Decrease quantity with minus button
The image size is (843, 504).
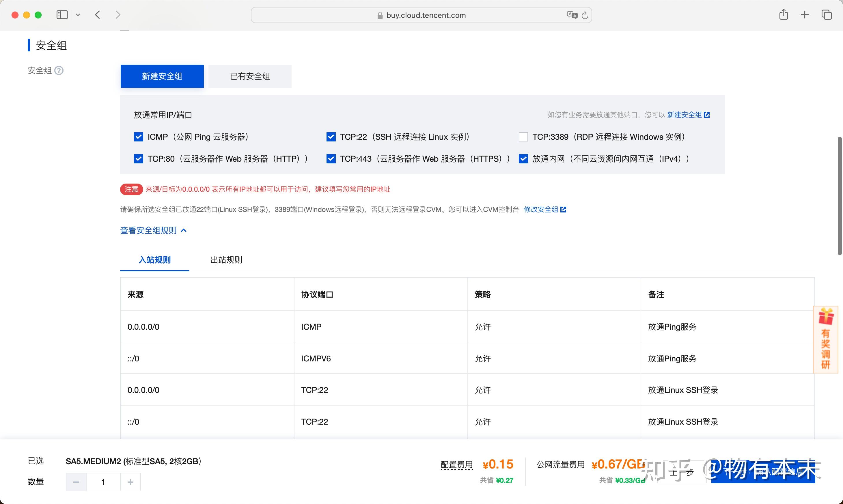coord(76,482)
